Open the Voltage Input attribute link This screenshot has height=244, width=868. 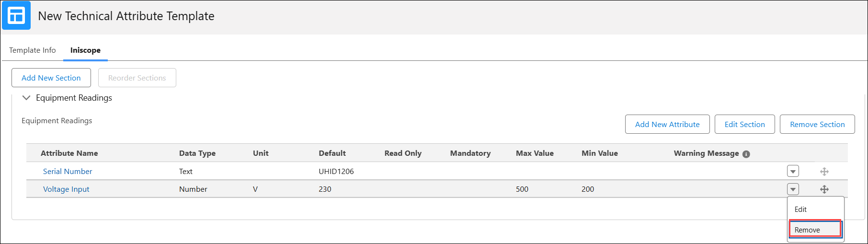66,189
